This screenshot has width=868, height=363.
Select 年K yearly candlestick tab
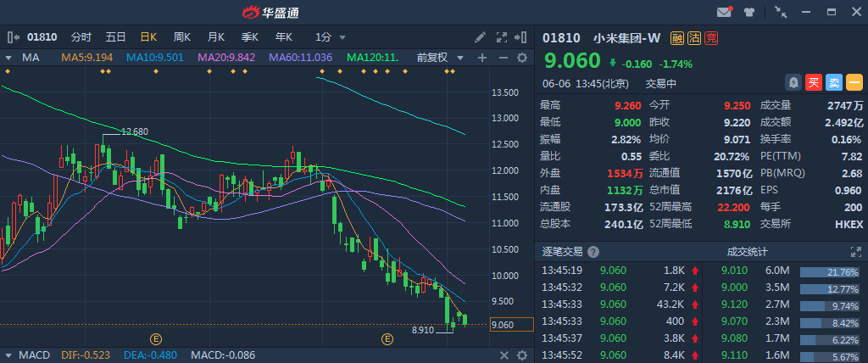point(284,37)
